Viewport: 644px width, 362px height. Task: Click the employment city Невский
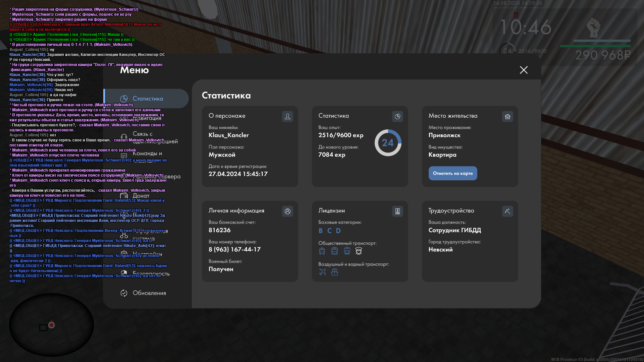(x=440, y=249)
